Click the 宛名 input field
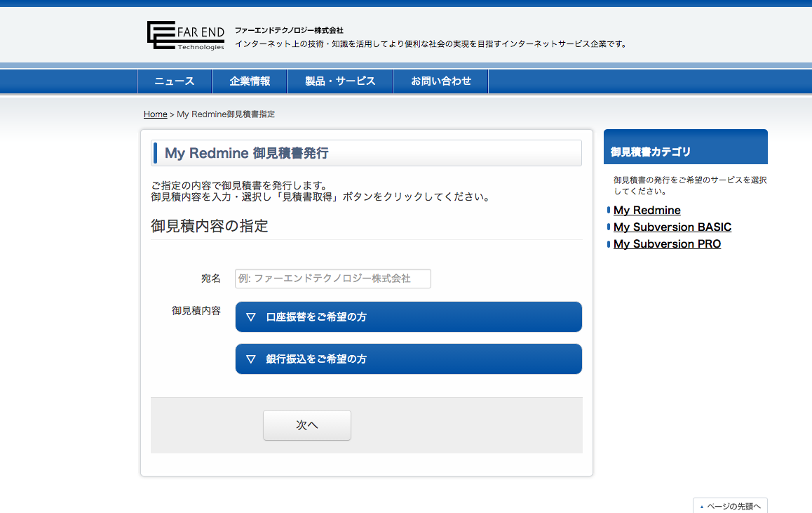The height and width of the screenshot is (513, 812). (x=332, y=279)
